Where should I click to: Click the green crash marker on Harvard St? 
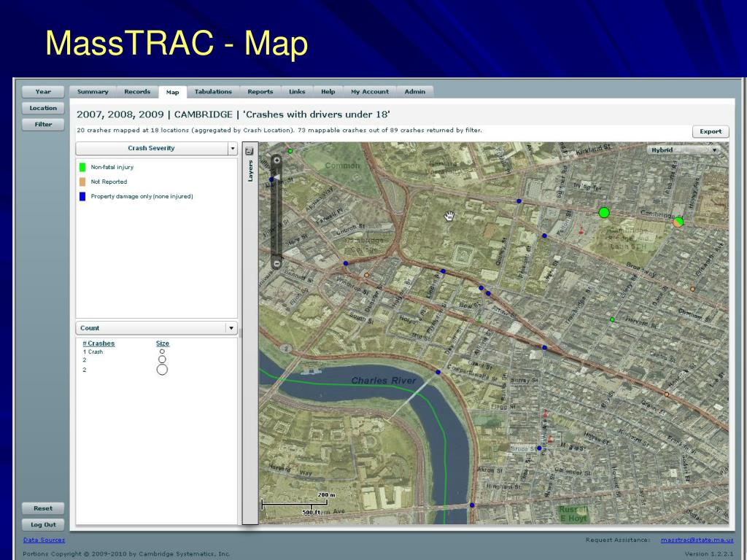(x=612, y=319)
